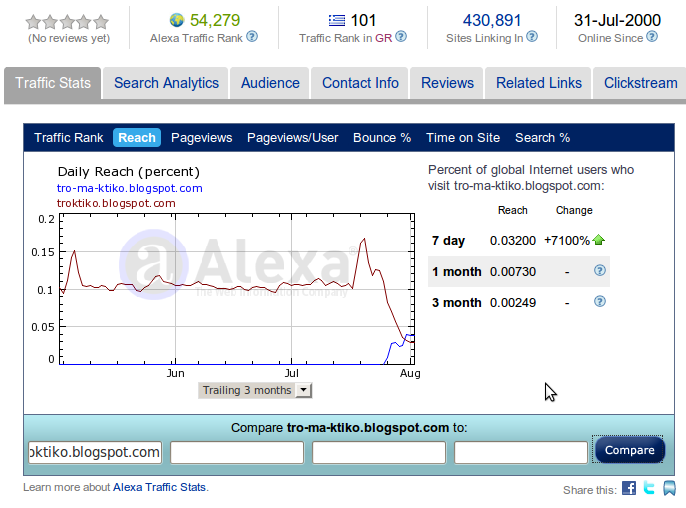The image size is (686, 508).
Task: Share this page on Twitter
Action: [x=649, y=488]
